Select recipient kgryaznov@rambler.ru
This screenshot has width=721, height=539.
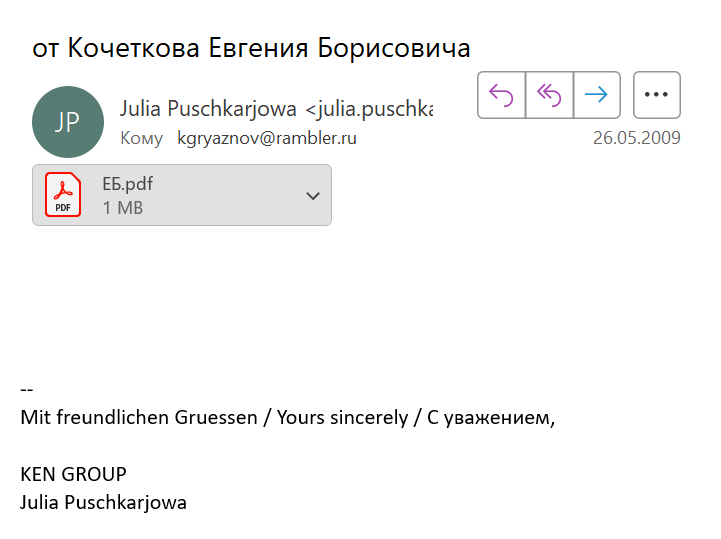(267, 138)
